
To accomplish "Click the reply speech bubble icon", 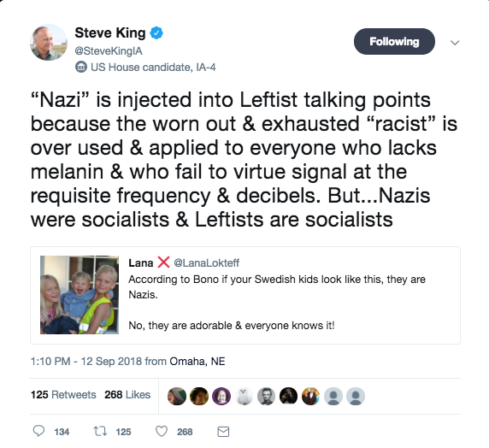I will (38, 431).
